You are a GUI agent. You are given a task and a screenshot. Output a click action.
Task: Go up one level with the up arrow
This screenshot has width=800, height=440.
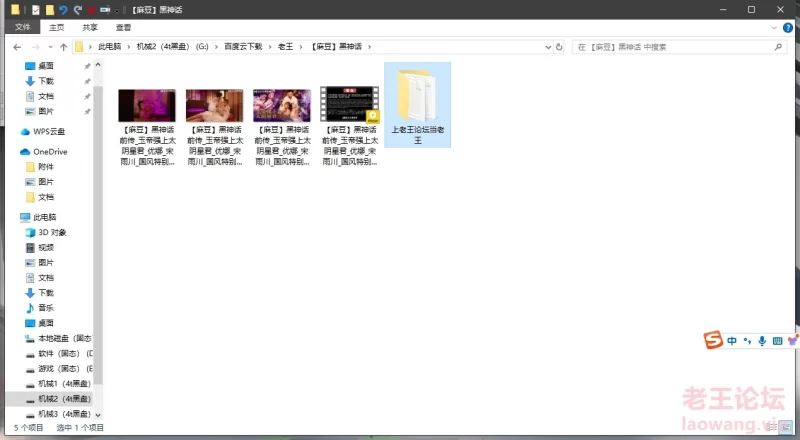[x=63, y=47]
